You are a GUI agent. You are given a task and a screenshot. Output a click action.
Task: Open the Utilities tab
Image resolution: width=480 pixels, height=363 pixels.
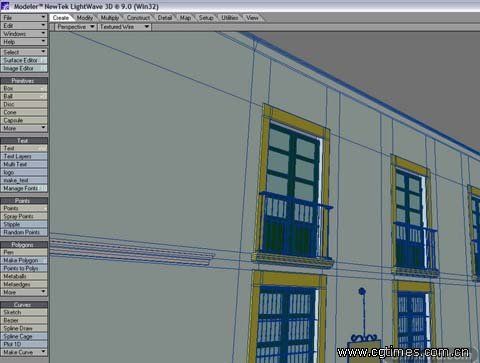pyautogui.click(x=230, y=18)
